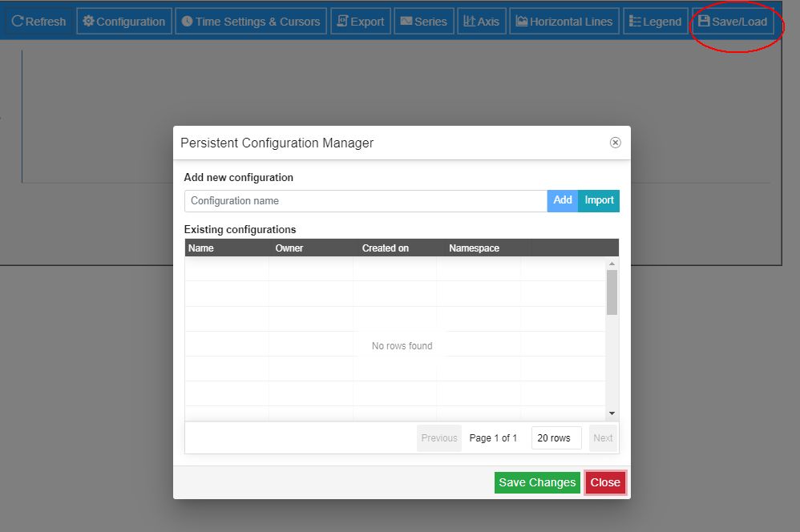This screenshot has height=532, width=800.
Task: Open the Series settings button
Action: tap(424, 22)
